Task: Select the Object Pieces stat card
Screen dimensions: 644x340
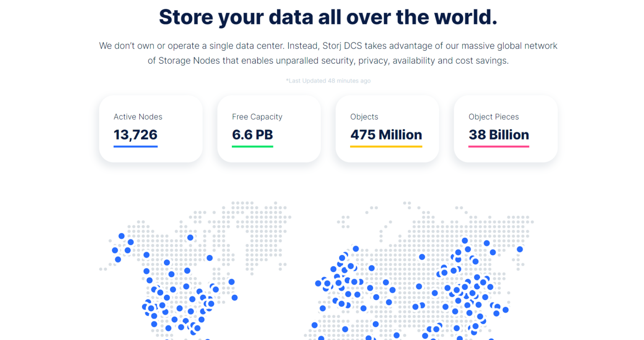Action: [x=506, y=129]
